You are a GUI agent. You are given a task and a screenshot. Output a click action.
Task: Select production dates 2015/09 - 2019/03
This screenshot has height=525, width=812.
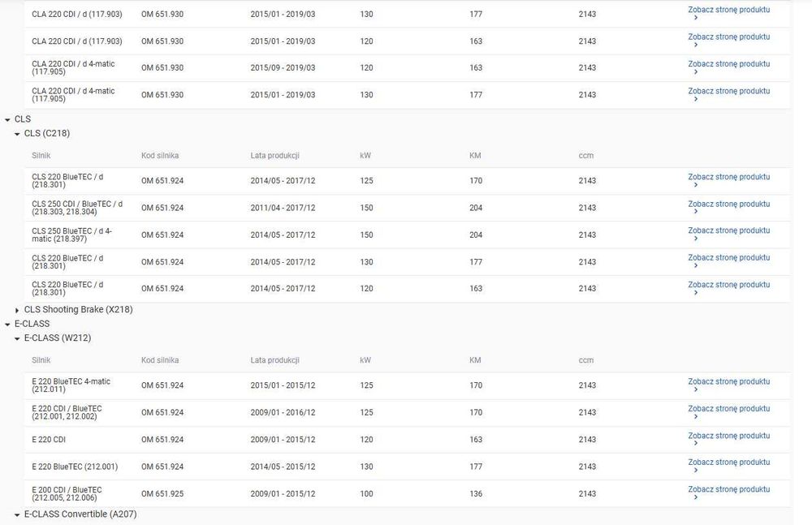pyautogui.click(x=283, y=67)
